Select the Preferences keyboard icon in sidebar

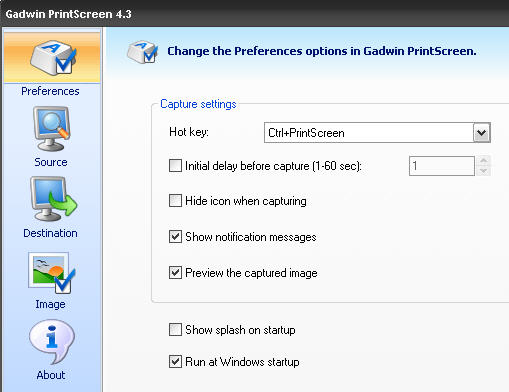[53, 57]
